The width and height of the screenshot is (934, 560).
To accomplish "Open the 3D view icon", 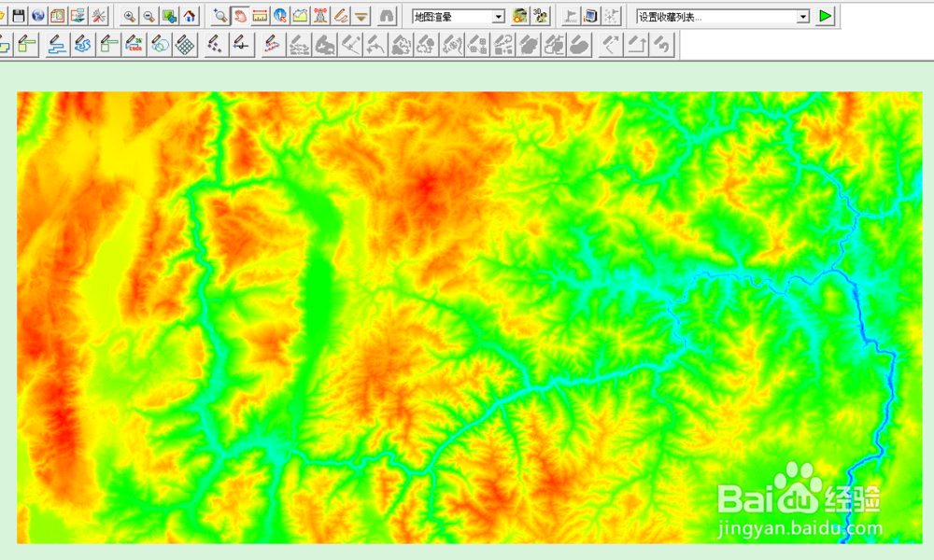I will point(541,16).
